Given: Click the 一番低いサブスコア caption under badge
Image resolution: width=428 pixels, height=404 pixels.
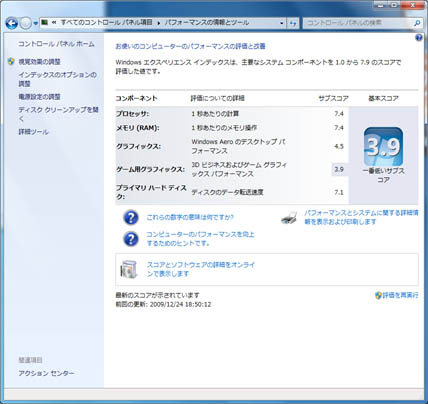Looking at the screenshot, I should (383, 175).
